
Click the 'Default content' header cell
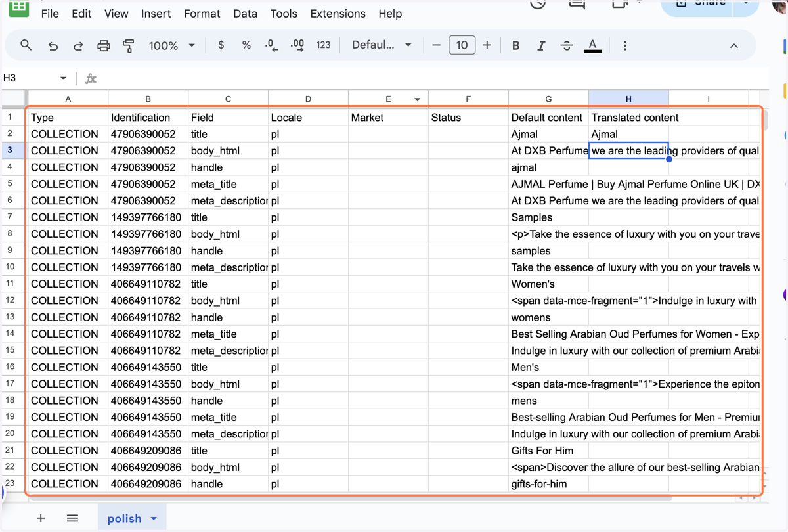(548, 118)
